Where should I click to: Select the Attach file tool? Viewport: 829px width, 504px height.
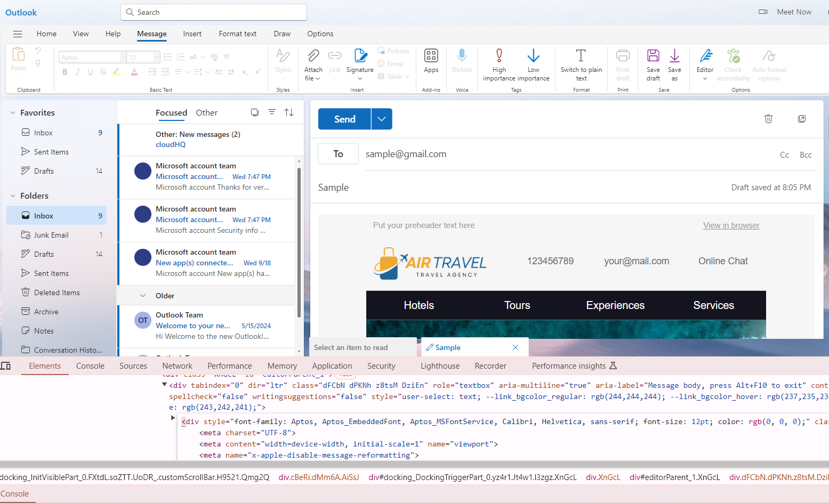(x=312, y=64)
